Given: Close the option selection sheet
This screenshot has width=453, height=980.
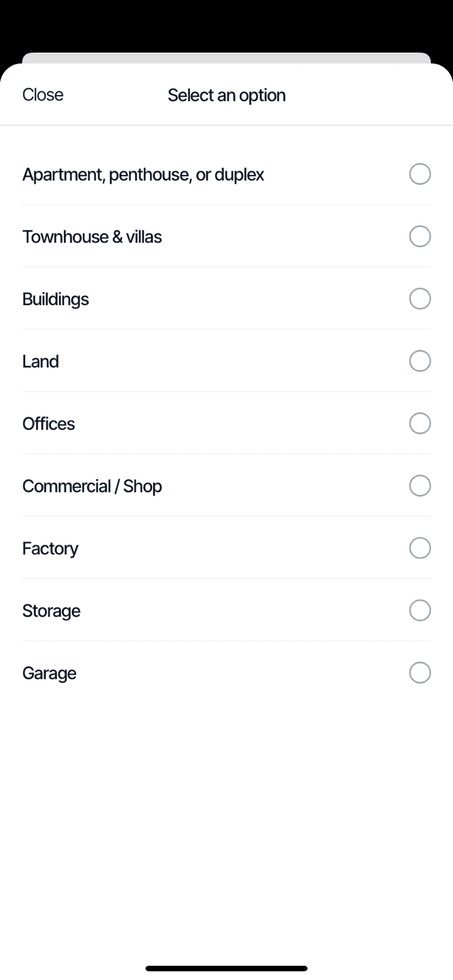Looking at the screenshot, I should pyautogui.click(x=43, y=95).
